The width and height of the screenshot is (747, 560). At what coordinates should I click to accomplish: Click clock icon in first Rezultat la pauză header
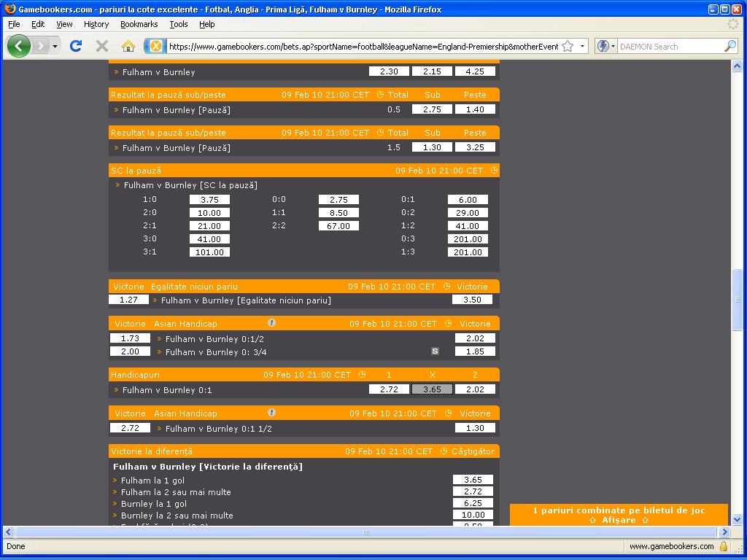coord(380,94)
